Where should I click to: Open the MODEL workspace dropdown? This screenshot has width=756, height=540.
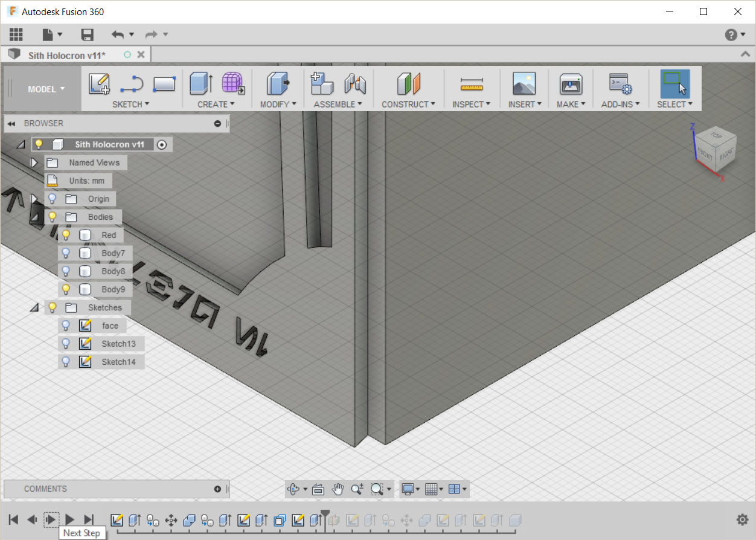tap(46, 89)
